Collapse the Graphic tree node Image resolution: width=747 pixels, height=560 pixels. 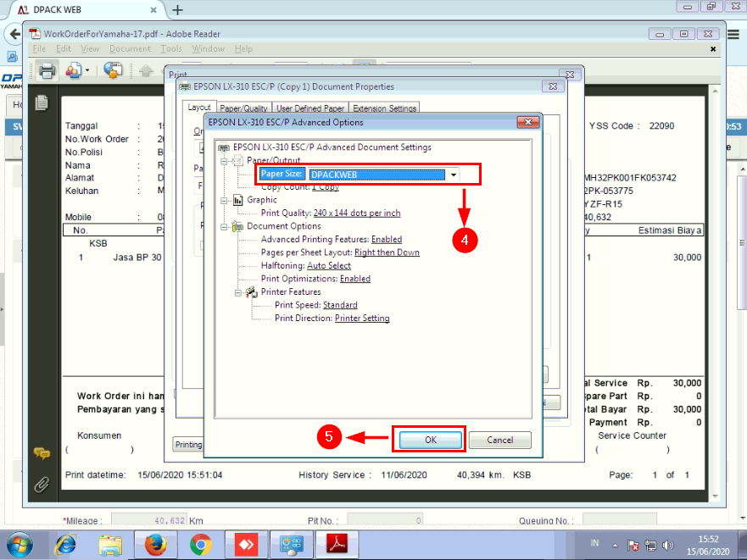(x=224, y=201)
